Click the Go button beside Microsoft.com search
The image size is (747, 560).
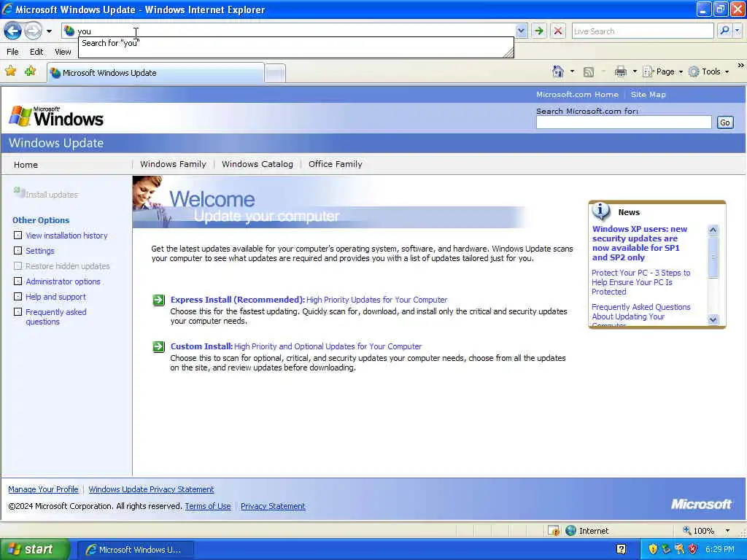(x=725, y=122)
